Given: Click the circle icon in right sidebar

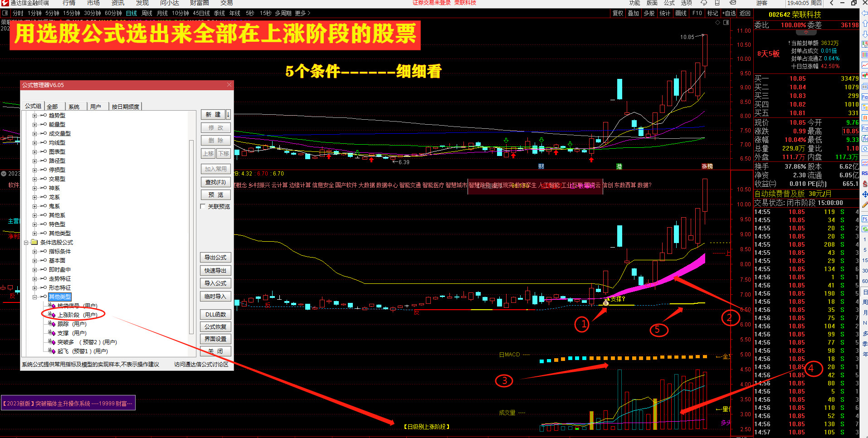Looking at the screenshot, I should (x=865, y=149).
